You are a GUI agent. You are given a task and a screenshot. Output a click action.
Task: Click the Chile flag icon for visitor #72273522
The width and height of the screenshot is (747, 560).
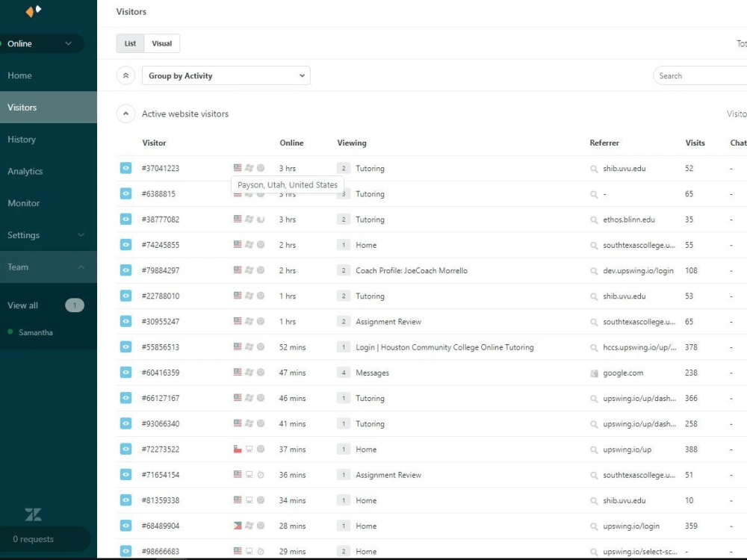238,449
